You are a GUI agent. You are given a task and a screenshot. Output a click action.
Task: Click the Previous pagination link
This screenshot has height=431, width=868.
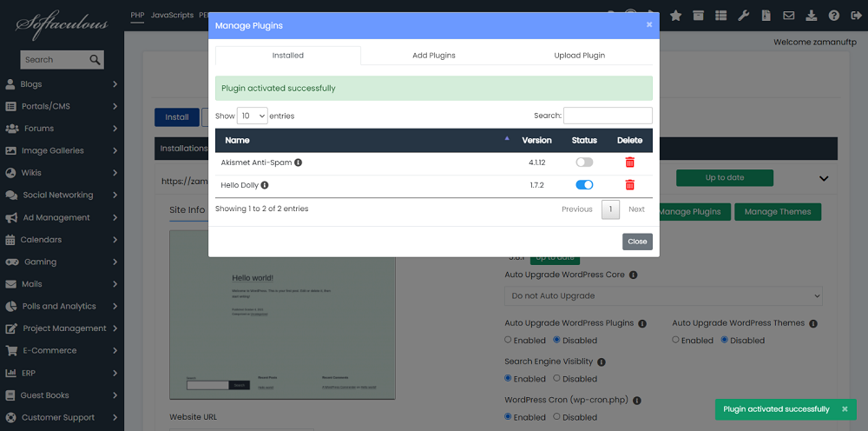click(x=577, y=209)
